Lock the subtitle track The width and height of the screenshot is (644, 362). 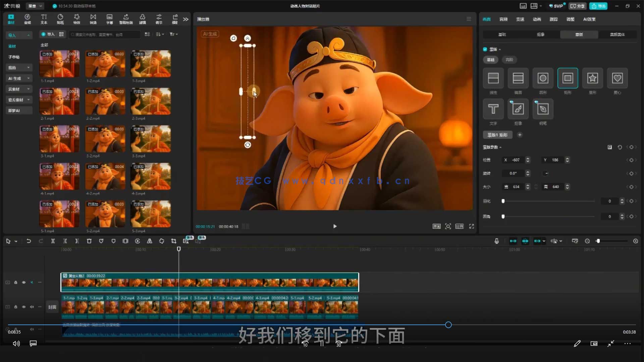click(15, 329)
